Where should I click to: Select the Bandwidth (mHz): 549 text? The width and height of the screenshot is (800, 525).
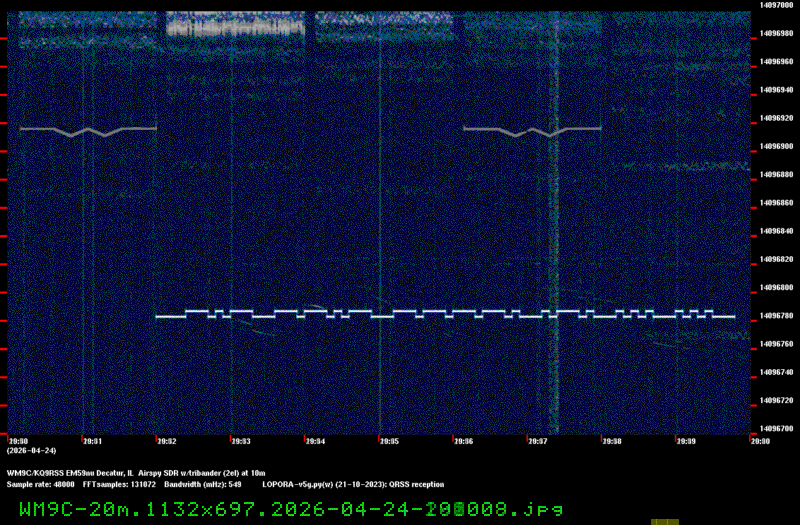[x=203, y=485]
